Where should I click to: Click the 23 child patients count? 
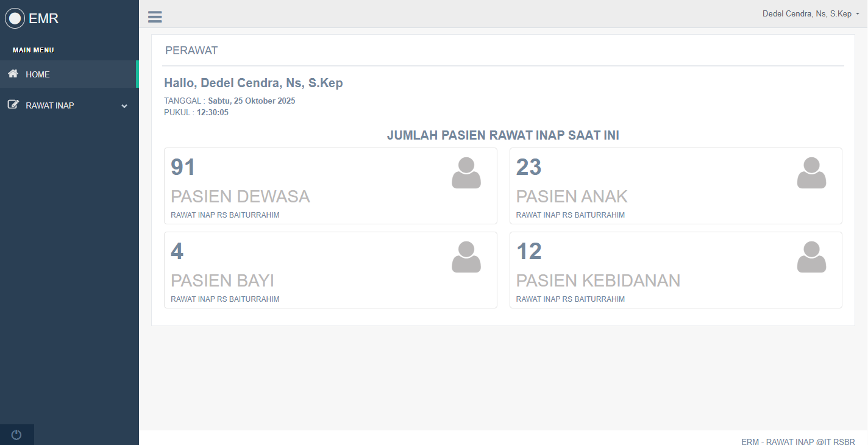(x=528, y=167)
